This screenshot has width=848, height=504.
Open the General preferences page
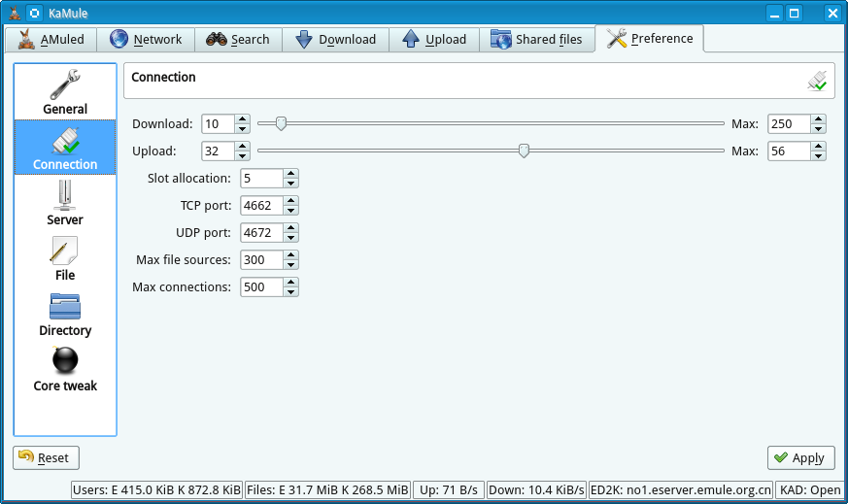tap(65, 92)
